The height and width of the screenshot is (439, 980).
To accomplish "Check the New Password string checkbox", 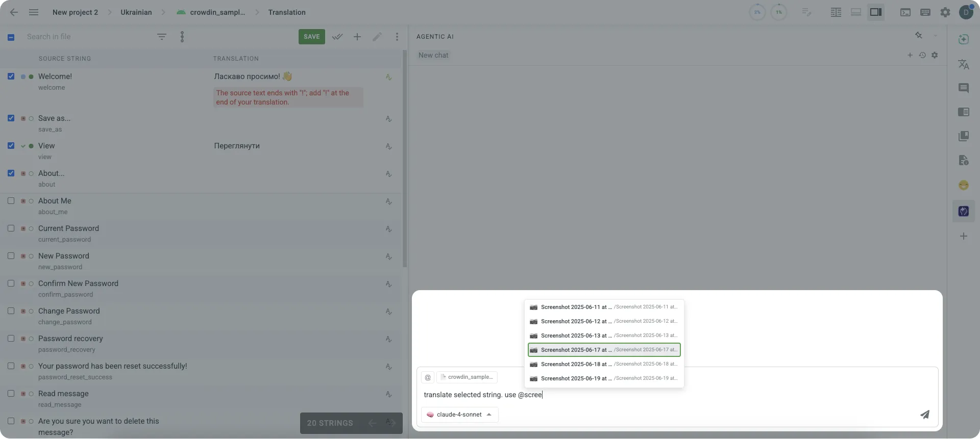I will (x=11, y=255).
